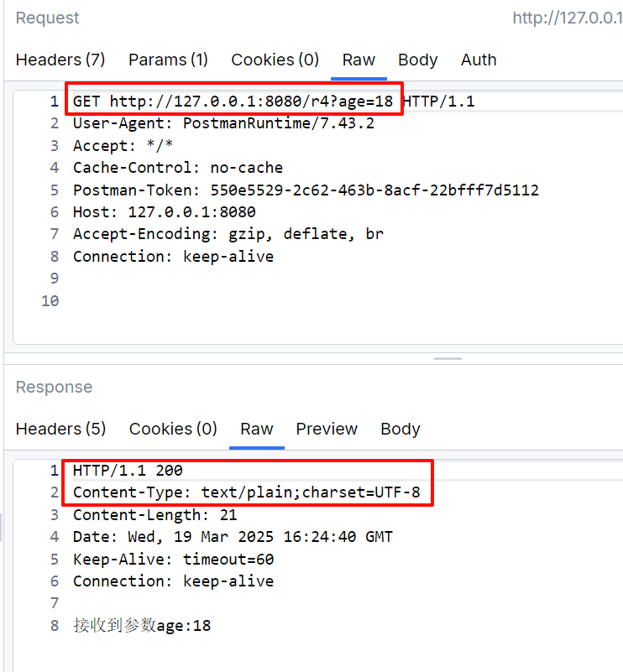Screen dimensions: 623x672
Task: Click the Keep-Alive: timeout=60 line
Action: [173, 560]
